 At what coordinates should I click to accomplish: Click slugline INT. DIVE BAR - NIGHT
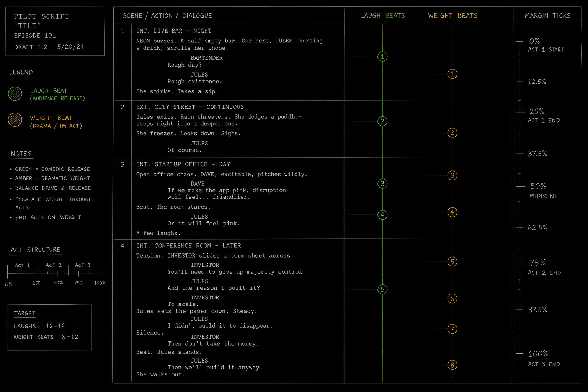174,31
